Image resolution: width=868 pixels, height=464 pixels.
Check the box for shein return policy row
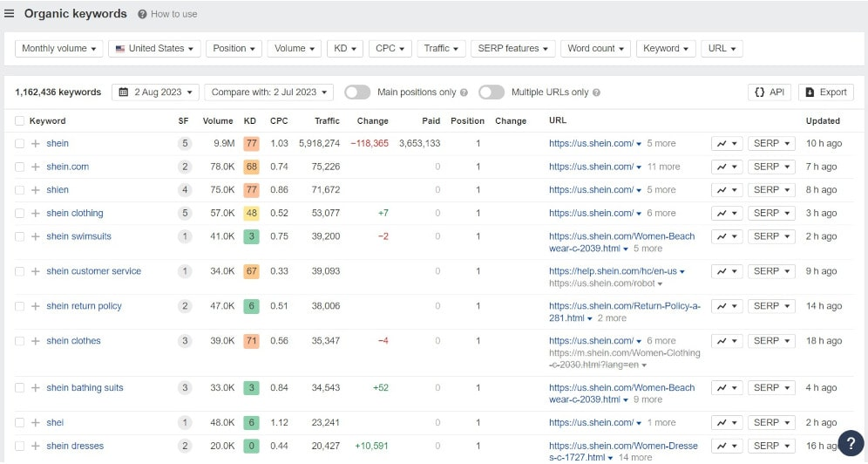19,306
